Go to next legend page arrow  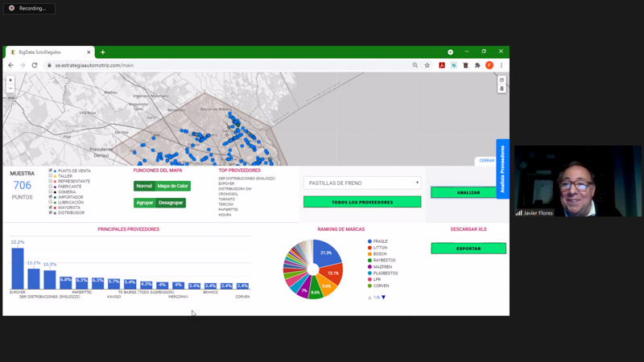tap(384, 298)
